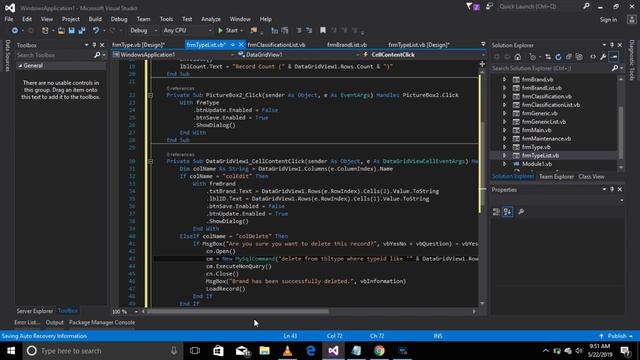Click the Property Pages wrench in Properties panel
This screenshot has width=640, height=360.
click(521, 212)
